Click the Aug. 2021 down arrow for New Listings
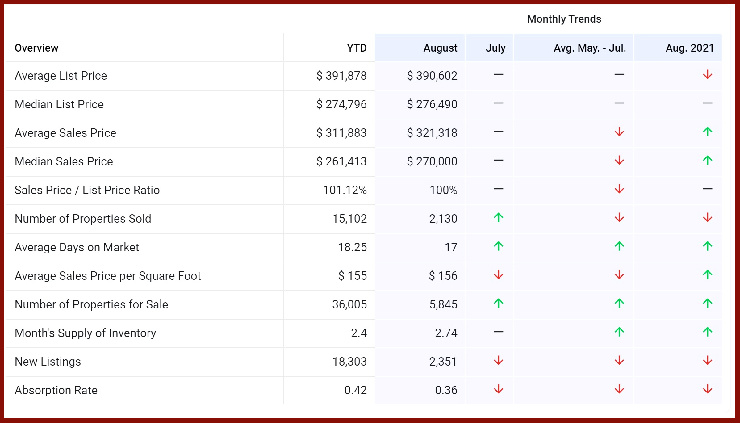740x423 pixels. coord(707,361)
